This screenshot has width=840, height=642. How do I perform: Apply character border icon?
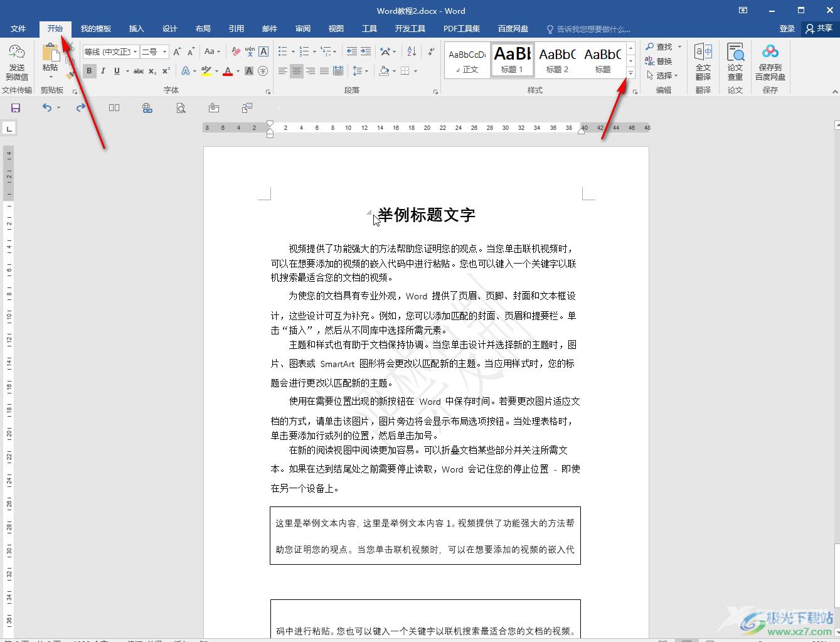click(263, 51)
